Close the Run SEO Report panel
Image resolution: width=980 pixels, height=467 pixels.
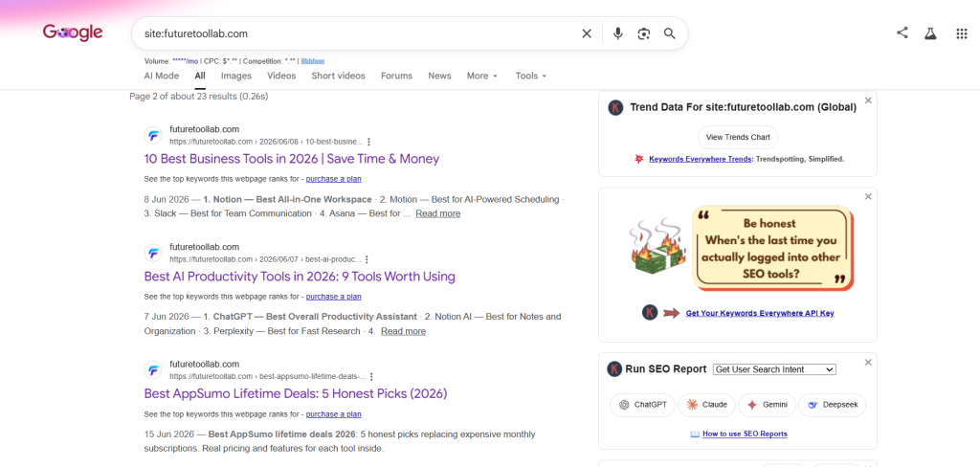click(867, 363)
